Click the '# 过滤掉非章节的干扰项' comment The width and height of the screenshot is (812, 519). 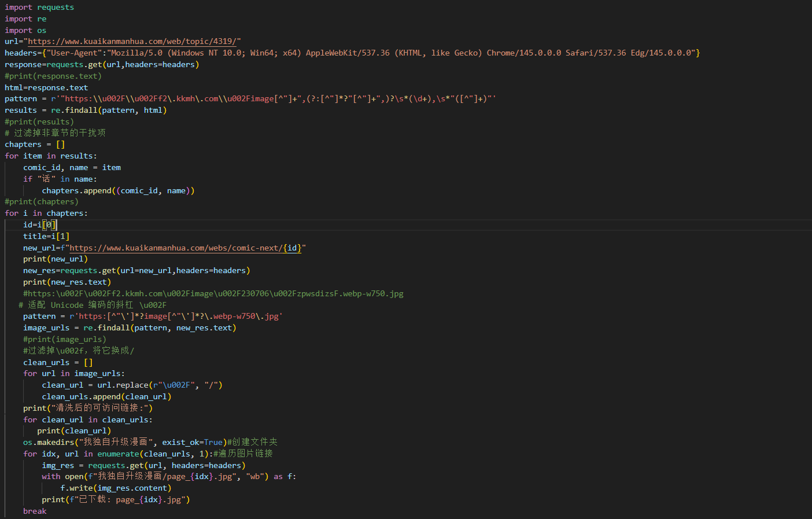click(x=55, y=133)
